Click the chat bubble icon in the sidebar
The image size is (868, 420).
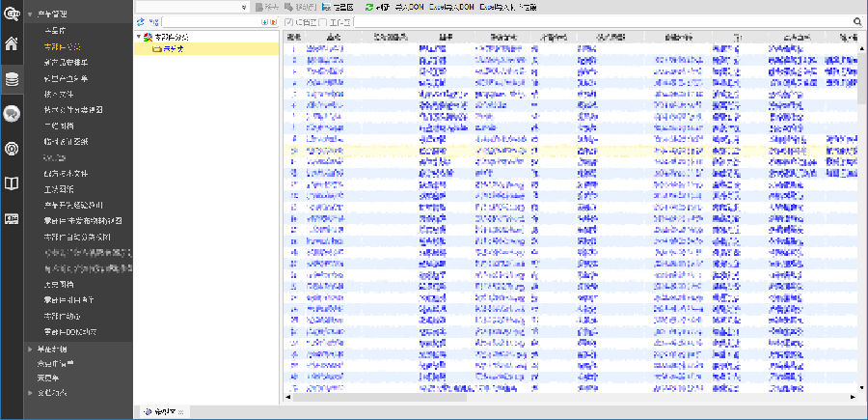(x=12, y=114)
